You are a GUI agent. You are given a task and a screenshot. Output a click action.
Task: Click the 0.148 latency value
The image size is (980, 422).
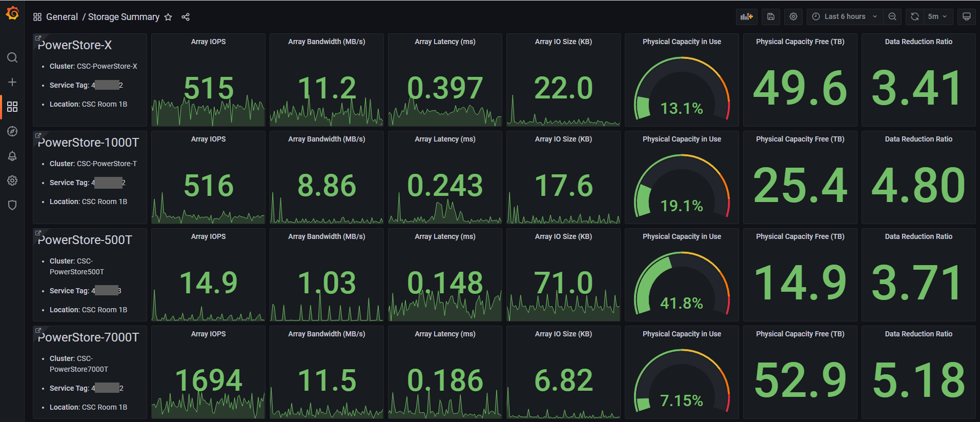point(445,283)
